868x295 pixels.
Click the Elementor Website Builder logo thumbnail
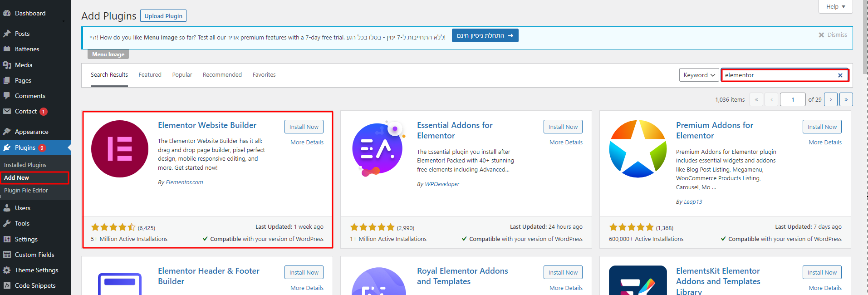(120, 149)
